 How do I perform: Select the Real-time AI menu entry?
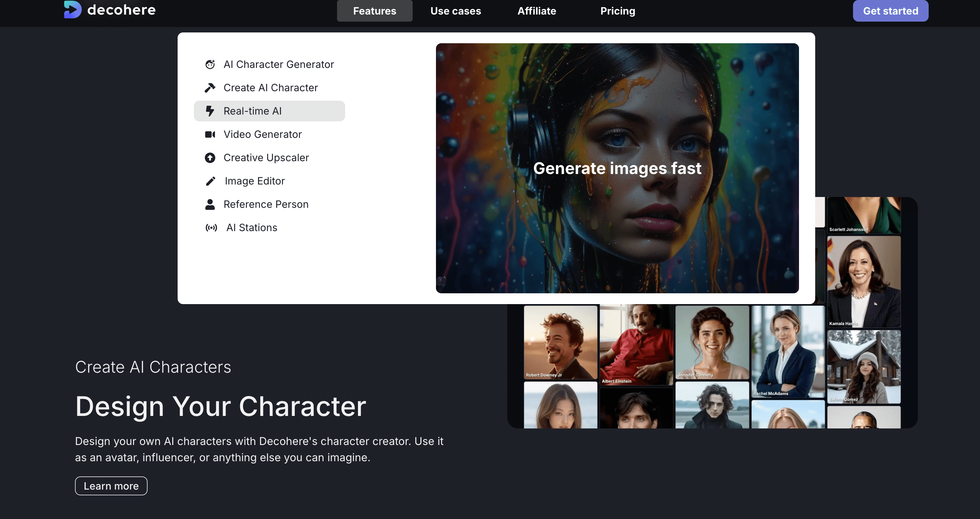(x=269, y=111)
